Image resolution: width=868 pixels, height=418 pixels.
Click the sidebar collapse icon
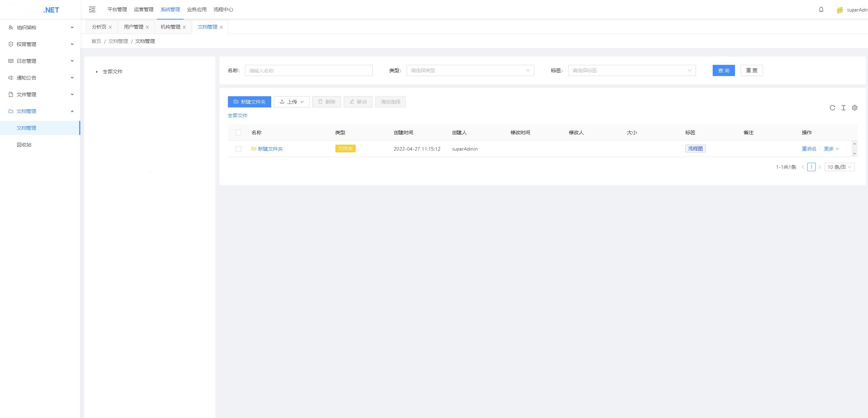coord(92,9)
